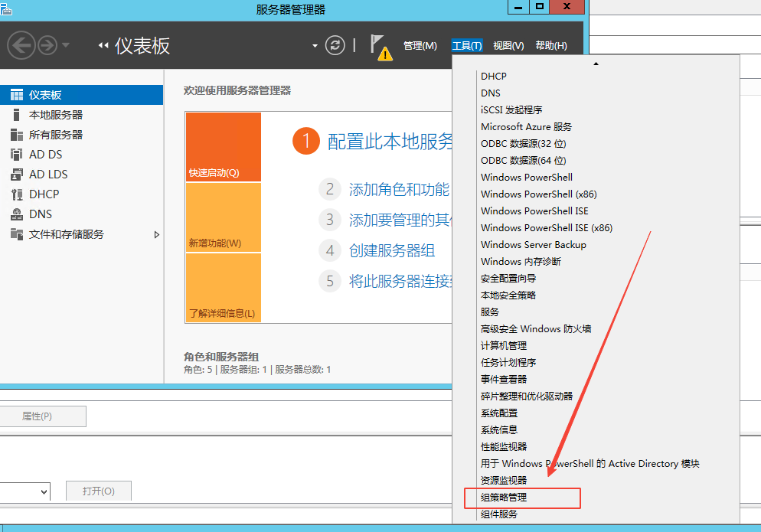The width and height of the screenshot is (761, 532).
Task: Open 事件查看器
Action: click(504, 379)
